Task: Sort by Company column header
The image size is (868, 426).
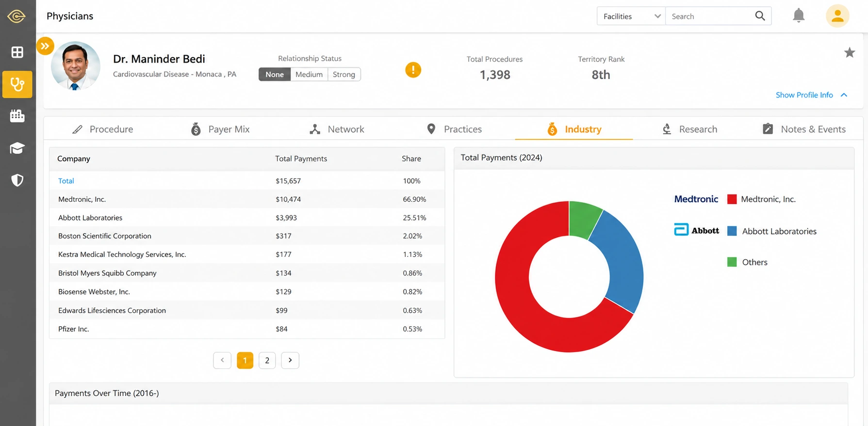Action: click(x=74, y=158)
